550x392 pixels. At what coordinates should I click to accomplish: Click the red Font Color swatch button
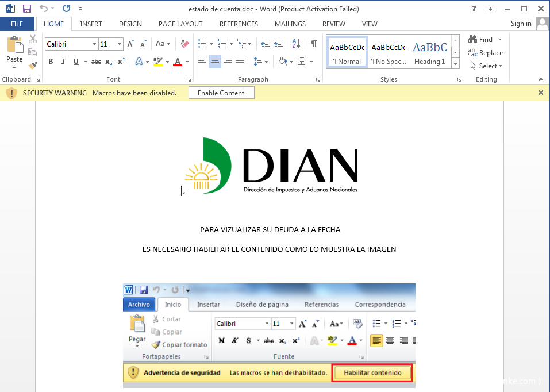177,62
